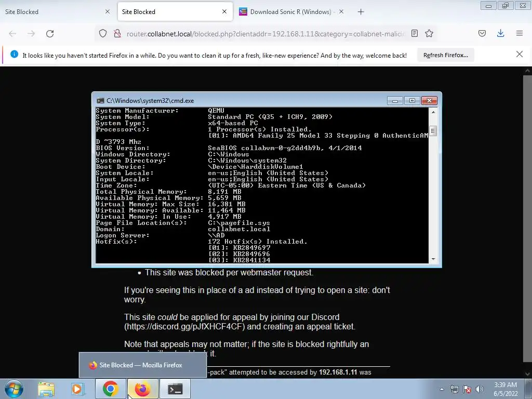Click the cmd window scrollbar thumb
Image resolution: width=532 pixels, height=399 pixels.
(x=433, y=131)
